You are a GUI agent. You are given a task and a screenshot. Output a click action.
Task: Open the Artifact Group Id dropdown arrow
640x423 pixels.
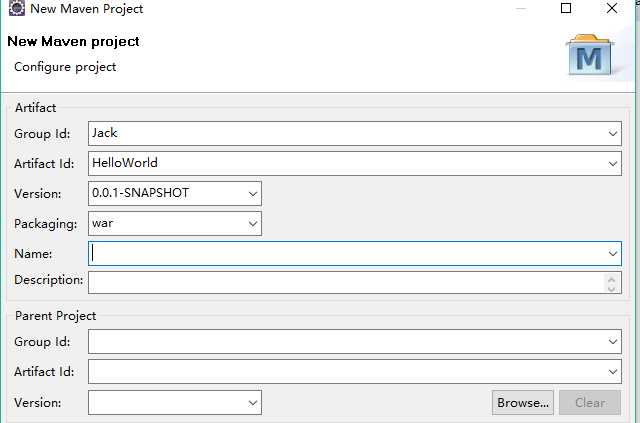point(613,134)
